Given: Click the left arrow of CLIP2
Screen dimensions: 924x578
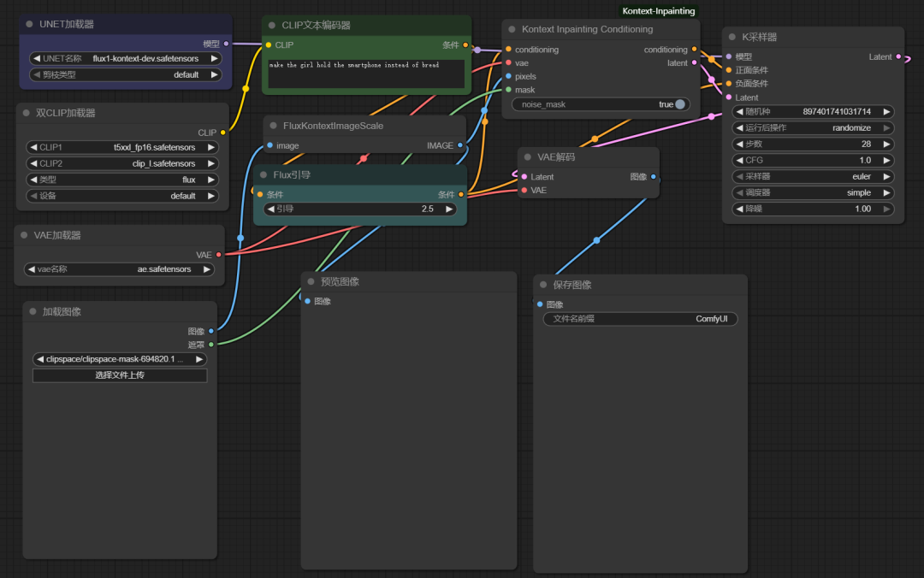Looking at the screenshot, I should (x=33, y=163).
